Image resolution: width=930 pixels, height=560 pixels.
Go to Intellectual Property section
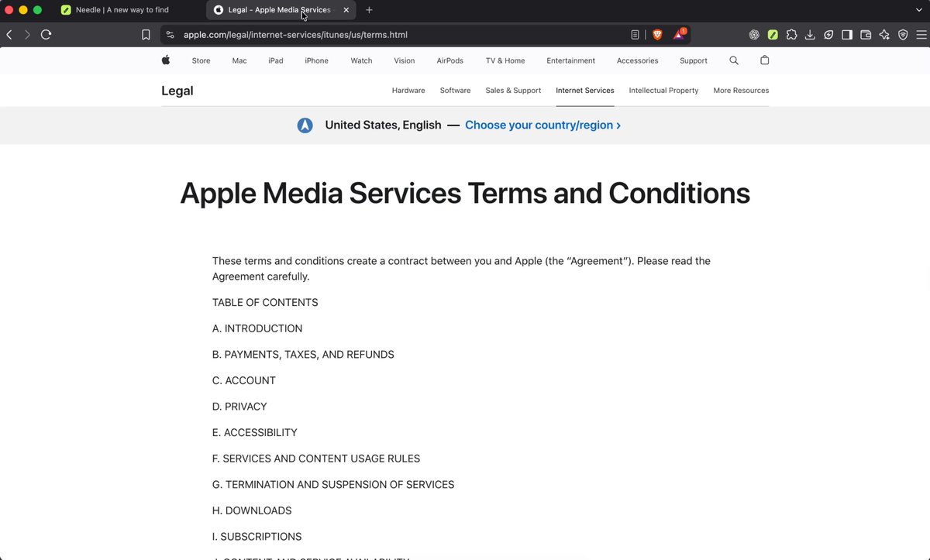(663, 91)
